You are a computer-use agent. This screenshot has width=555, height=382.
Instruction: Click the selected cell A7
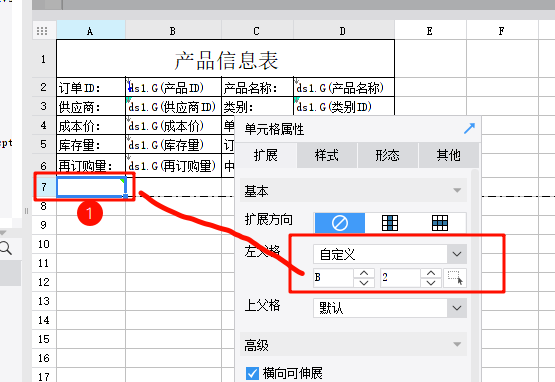91,187
